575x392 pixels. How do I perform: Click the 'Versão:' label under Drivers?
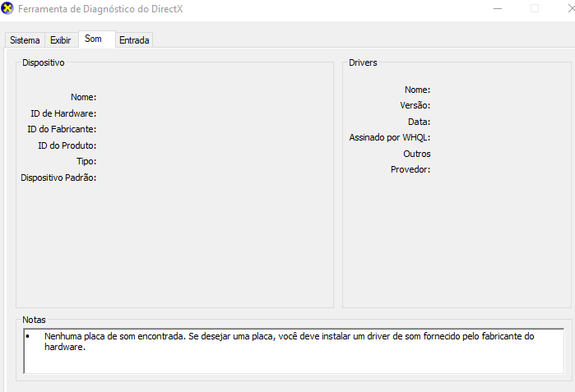(415, 105)
